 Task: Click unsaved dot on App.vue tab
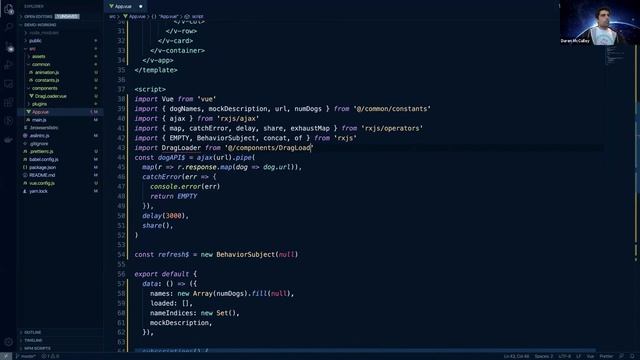(141, 7)
